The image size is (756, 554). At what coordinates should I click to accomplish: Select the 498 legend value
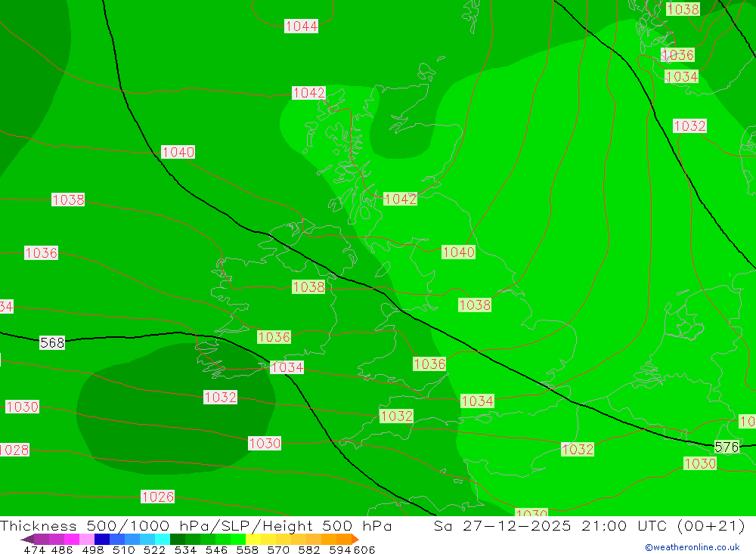click(92, 549)
